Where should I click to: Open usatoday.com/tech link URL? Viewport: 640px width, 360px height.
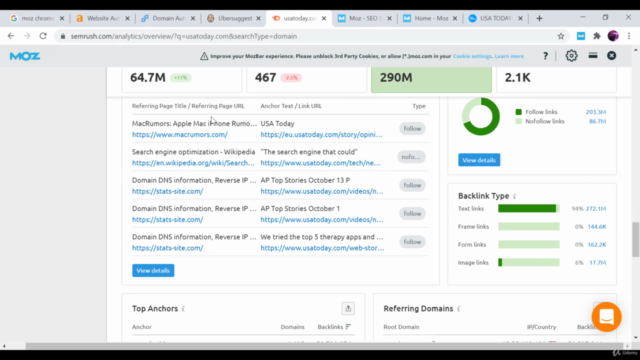pyautogui.click(x=320, y=163)
